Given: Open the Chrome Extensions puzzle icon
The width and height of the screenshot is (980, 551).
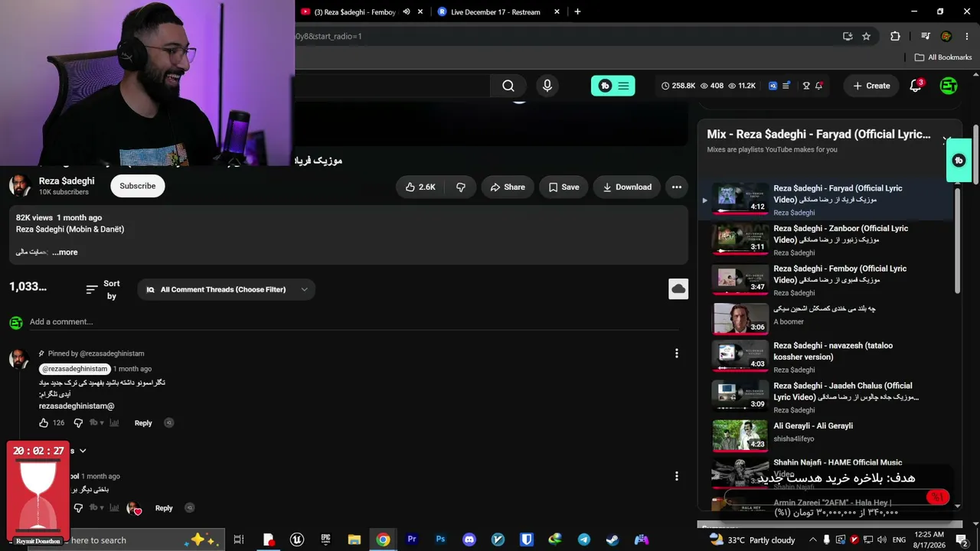Looking at the screenshot, I should coord(895,36).
